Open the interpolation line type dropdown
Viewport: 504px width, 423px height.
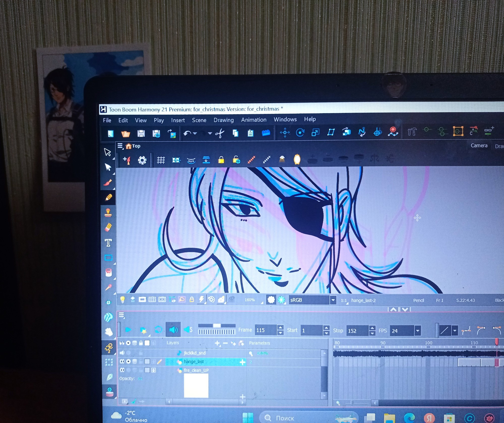pyautogui.click(x=455, y=330)
